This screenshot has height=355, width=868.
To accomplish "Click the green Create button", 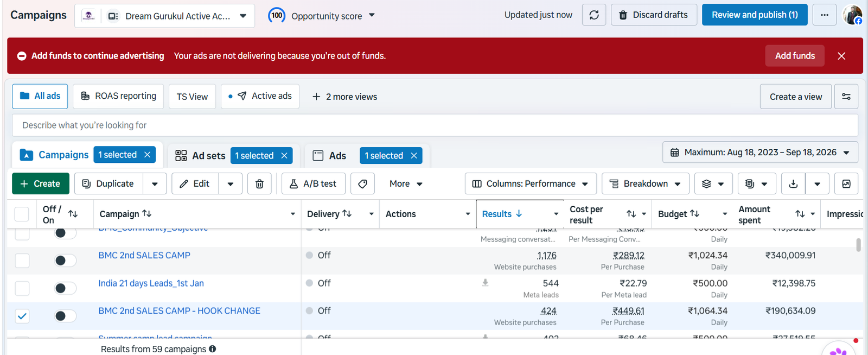I will coord(40,183).
